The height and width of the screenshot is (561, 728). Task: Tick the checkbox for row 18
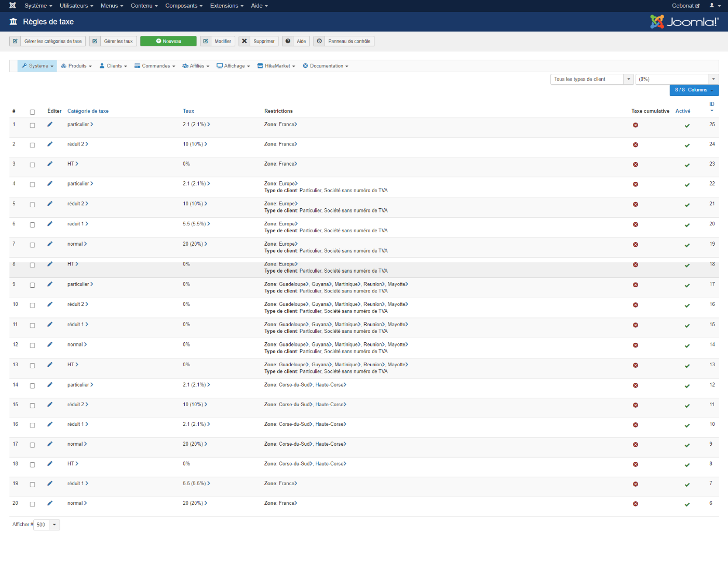(32, 465)
